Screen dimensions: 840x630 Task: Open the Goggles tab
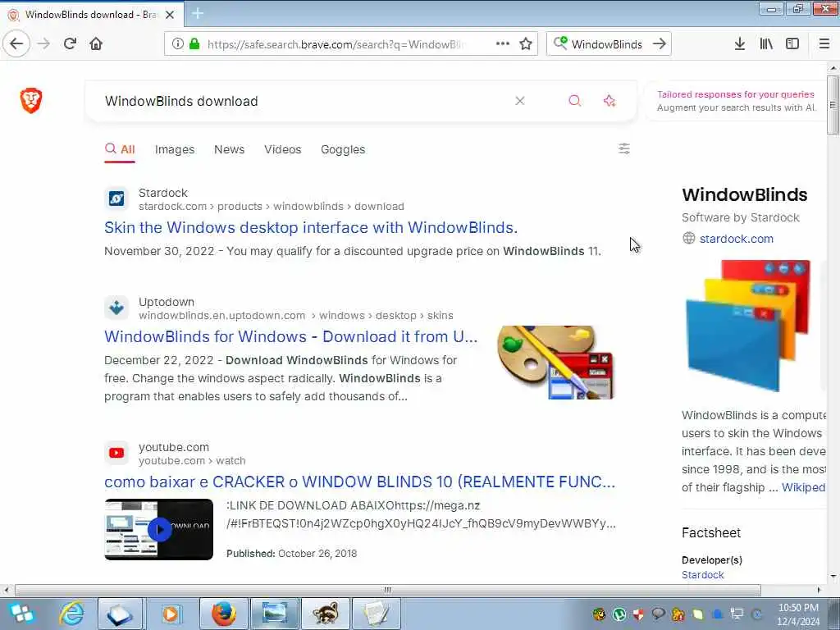tap(343, 149)
